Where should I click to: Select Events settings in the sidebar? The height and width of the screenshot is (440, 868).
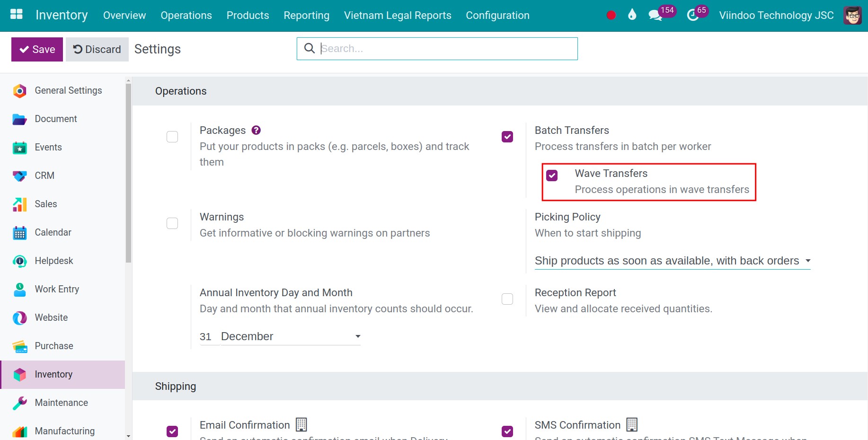click(x=62, y=147)
